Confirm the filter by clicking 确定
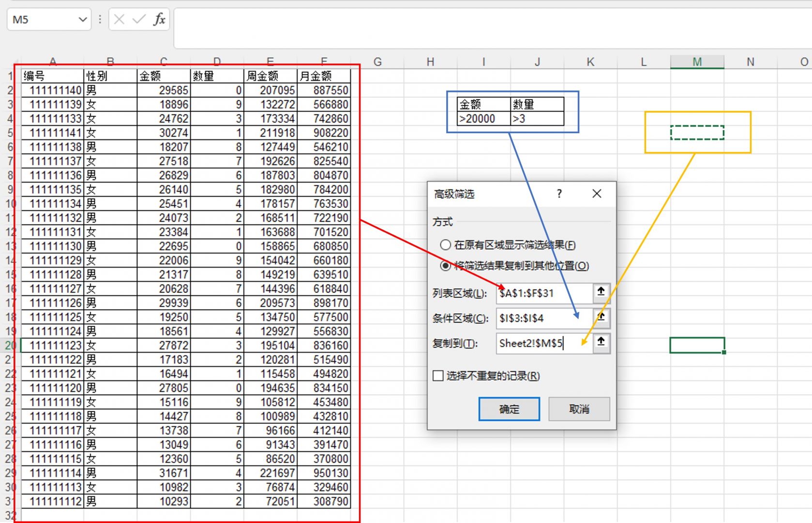Screen dimensions: 812x523 [x=509, y=409]
